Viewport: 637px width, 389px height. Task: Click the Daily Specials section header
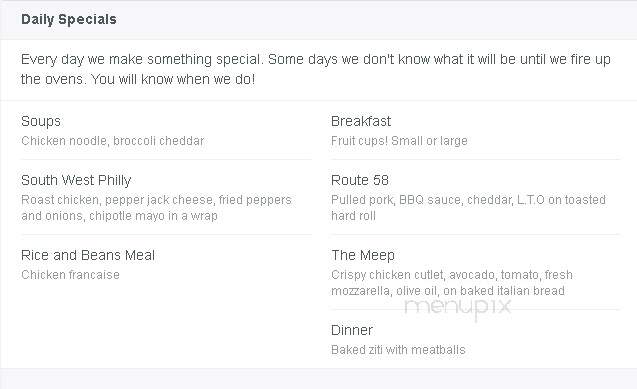69,19
